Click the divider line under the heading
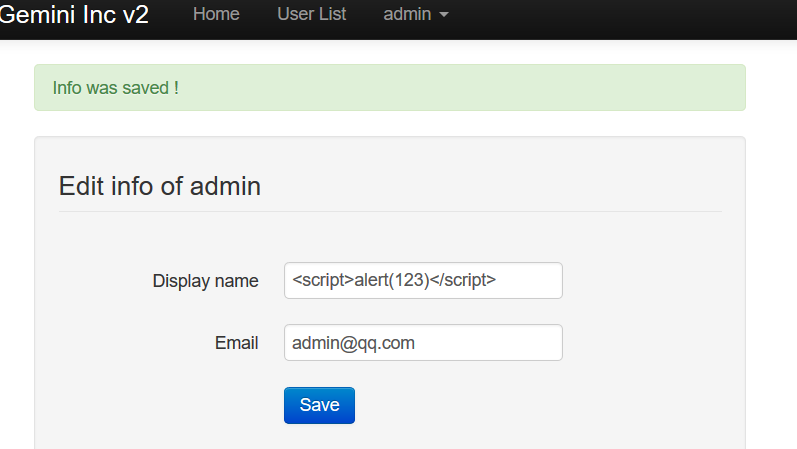The image size is (797, 449). point(390,212)
